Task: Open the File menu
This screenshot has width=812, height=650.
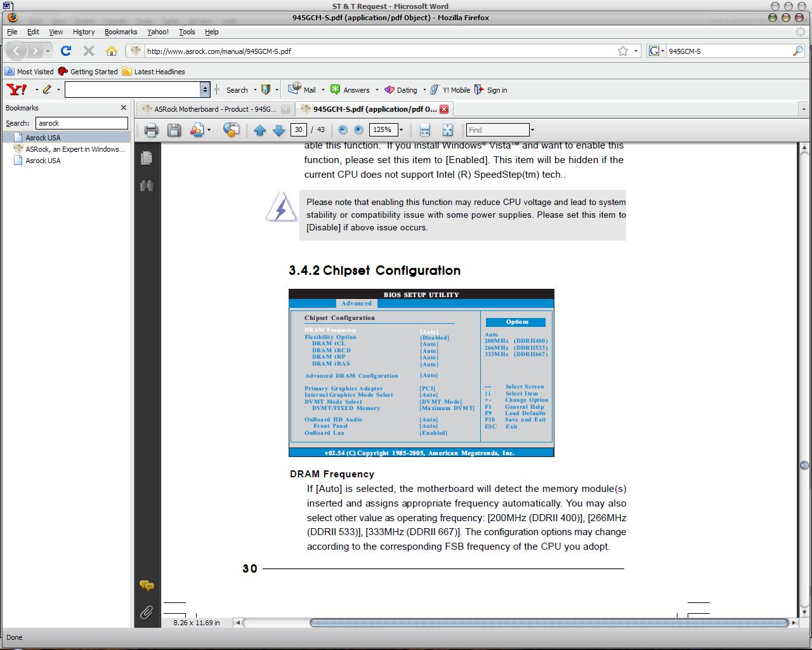Action: click(x=12, y=32)
